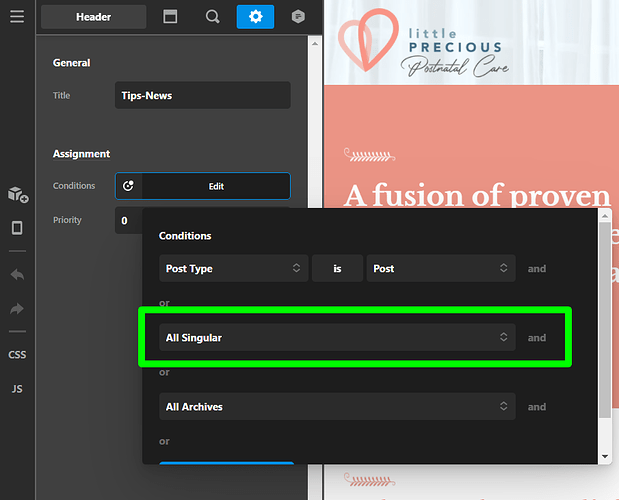This screenshot has width=619, height=500.
Task: Click the Conditions popup scrollbar thumb
Action: 605,320
